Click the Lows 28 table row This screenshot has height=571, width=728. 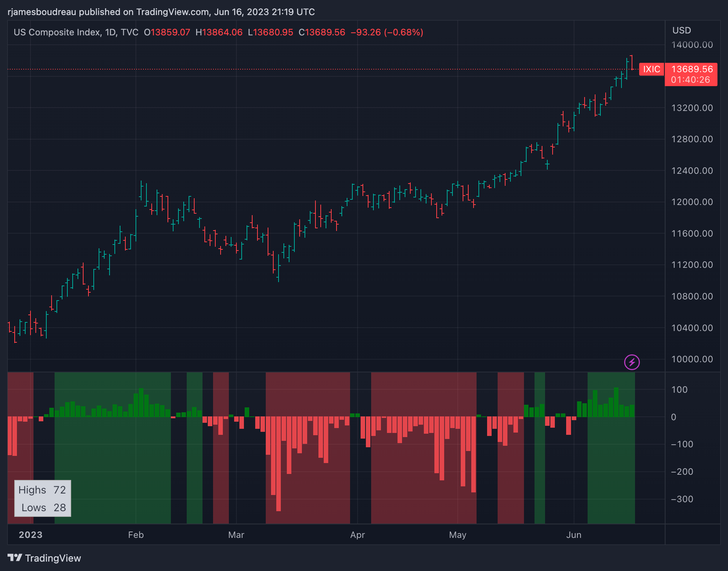point(43,507)
